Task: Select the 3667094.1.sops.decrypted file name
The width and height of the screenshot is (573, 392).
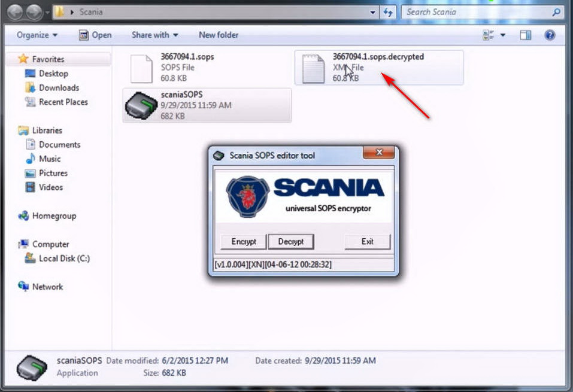Action: (x=378, y=57)
